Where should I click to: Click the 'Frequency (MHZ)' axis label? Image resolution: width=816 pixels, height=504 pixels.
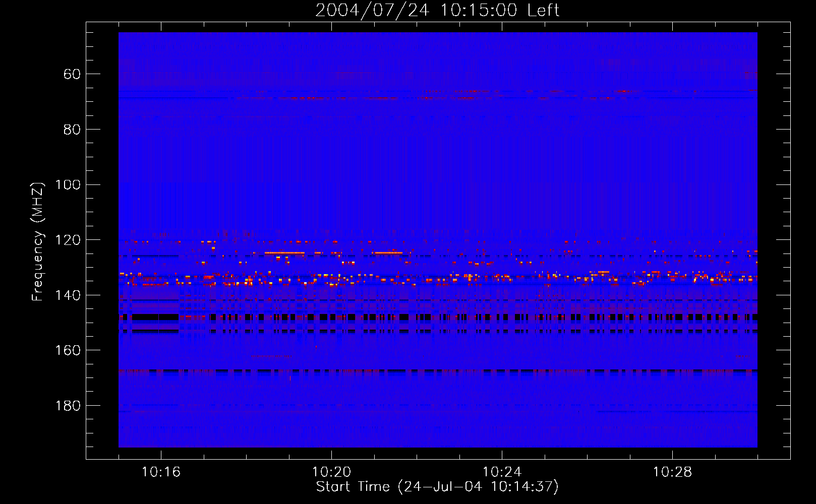[38, 241]
